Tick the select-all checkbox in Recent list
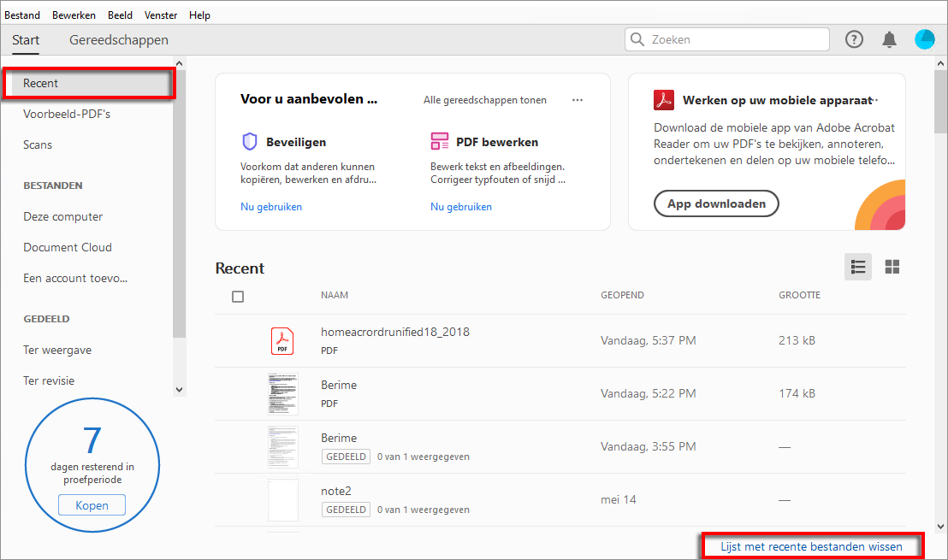The height and width of the screenshot is (560, 948). click(238, 297)
